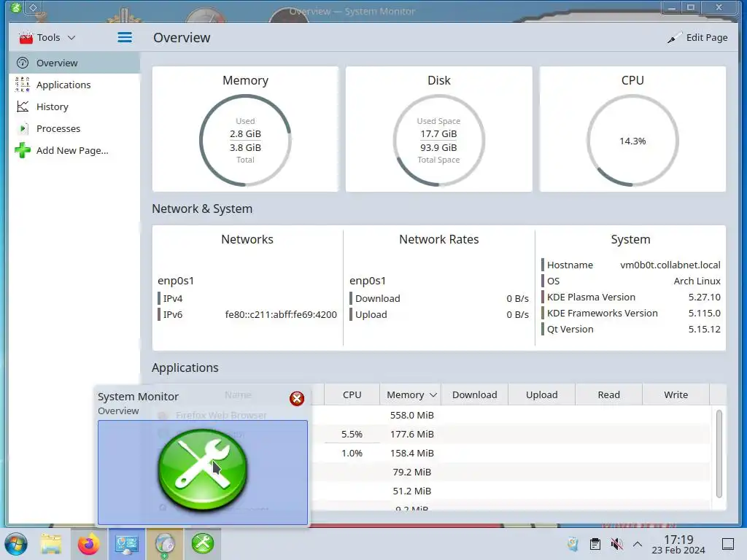Sort by the Download column header
This screenshot has height=560, width=747.
pyautogui.click(x=474, y=394)
